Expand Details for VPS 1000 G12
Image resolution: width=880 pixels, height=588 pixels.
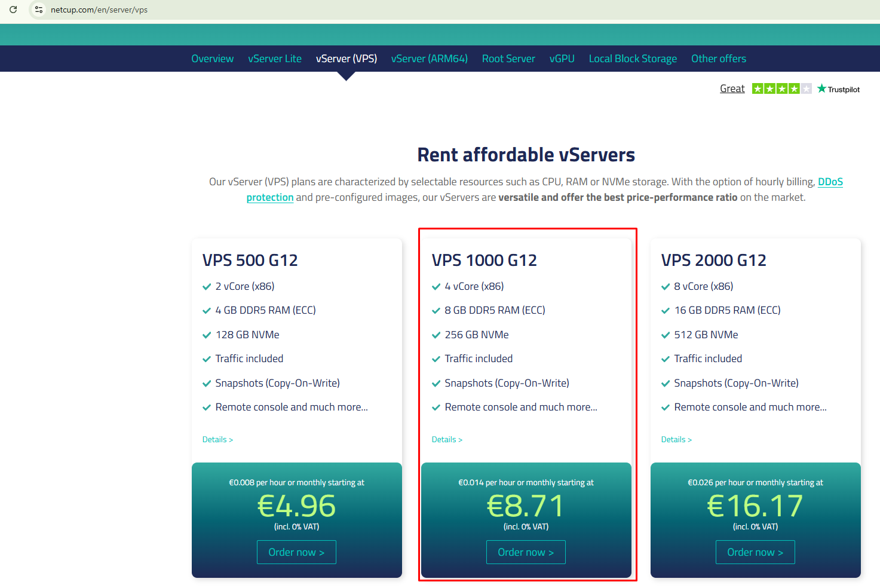coord(447,439)
